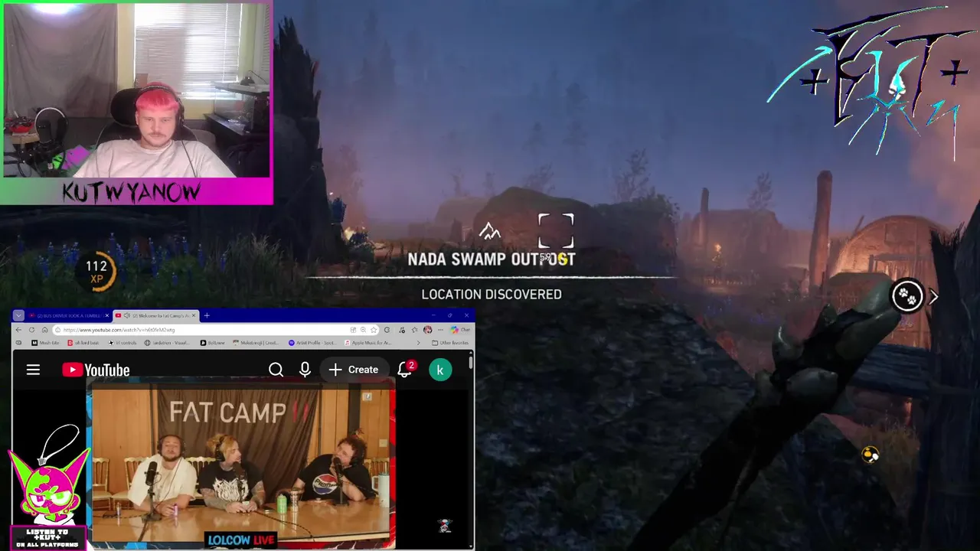This screenshot has height=551, width=980.
Task: Open the browser tab list dropdown
Action: pyautogui.click(x=18, y=315)
